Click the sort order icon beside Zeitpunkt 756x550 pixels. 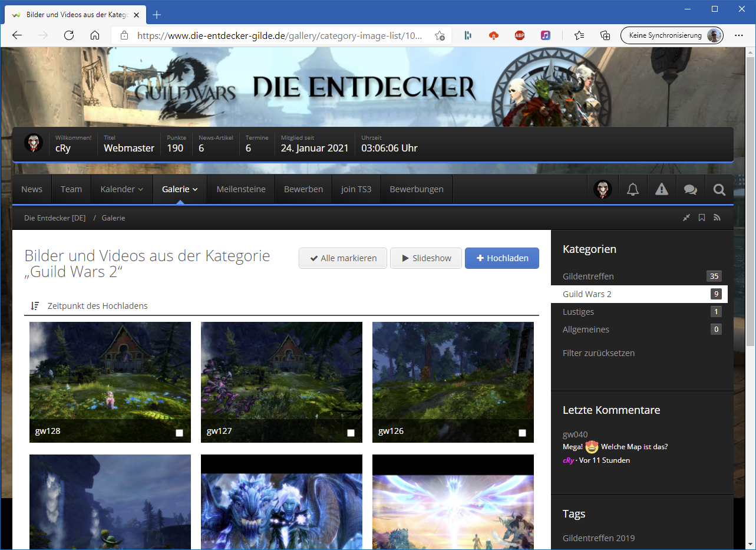point(35,306)
